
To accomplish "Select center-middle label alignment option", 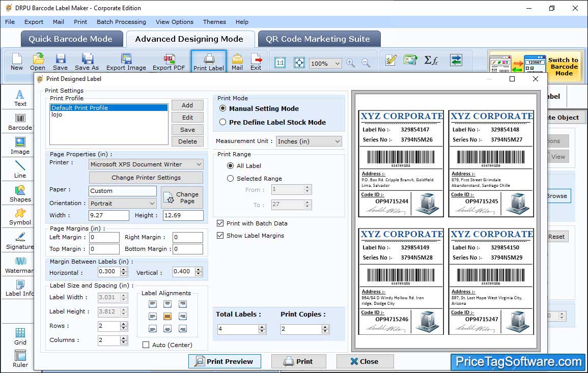I will point(167,317).
